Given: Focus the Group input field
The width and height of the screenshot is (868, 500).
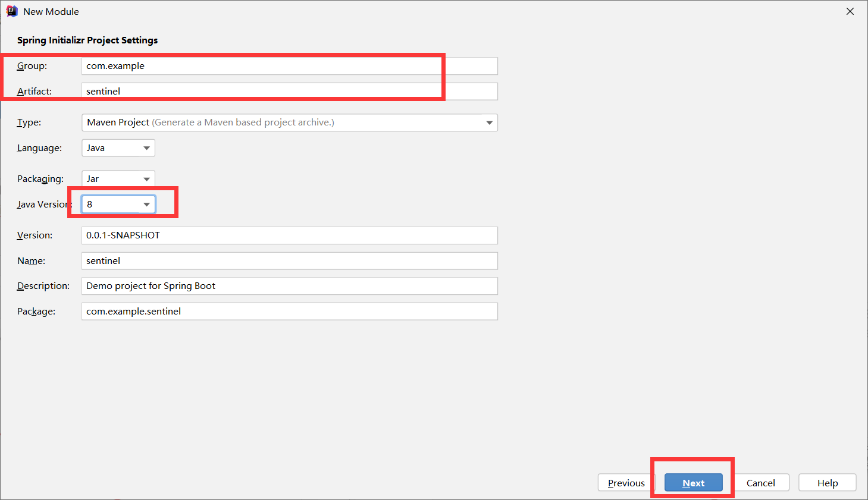Looking at the screenshot, I should coord(289,66).
